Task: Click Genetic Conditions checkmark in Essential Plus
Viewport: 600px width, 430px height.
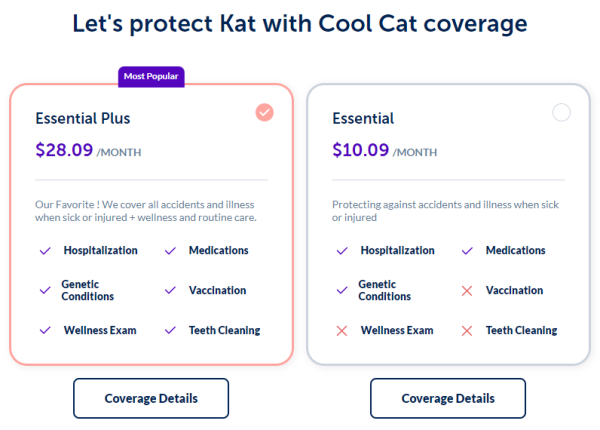Action: tap(44, 291)
